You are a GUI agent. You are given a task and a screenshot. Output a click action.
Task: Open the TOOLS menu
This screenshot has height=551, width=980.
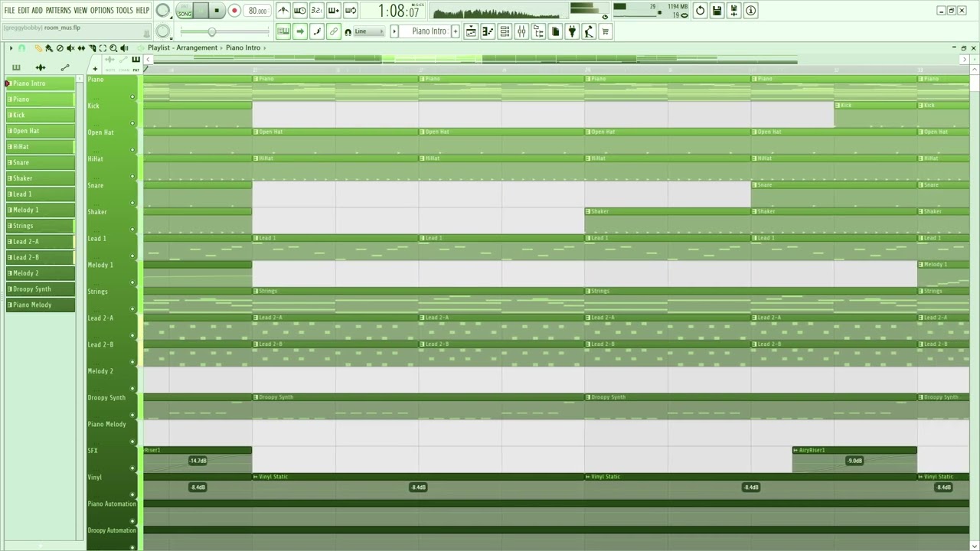point(124,10)
